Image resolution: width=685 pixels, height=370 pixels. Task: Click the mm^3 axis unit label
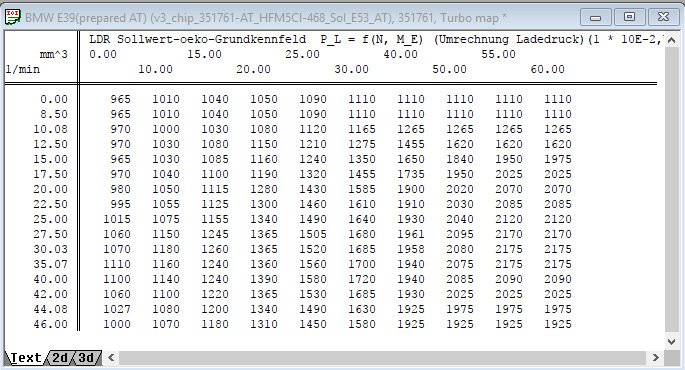point(54,55)
